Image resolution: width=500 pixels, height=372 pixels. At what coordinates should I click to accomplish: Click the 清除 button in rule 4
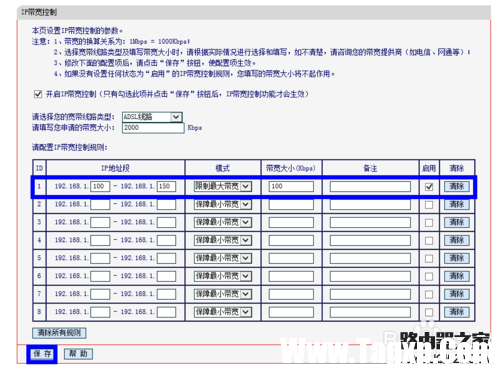click(457, 240)
